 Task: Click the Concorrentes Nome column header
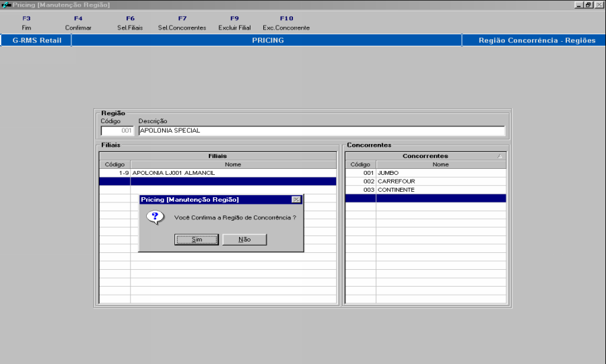(441, 164)
